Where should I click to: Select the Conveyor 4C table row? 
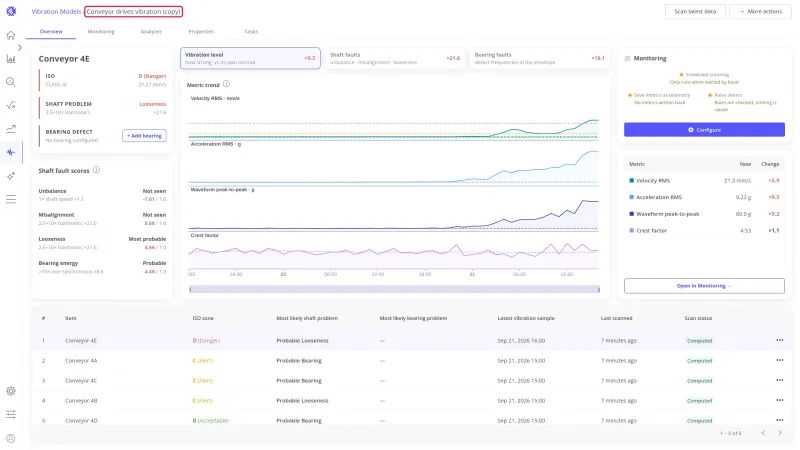(x=411, y=380)
